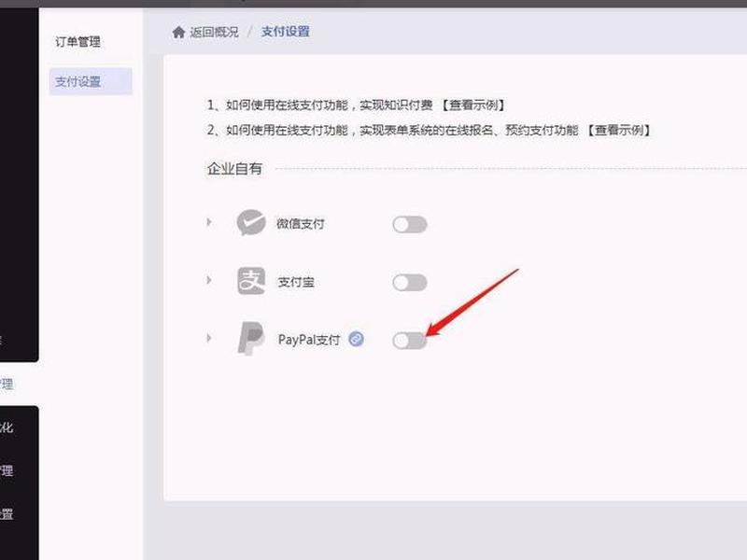Enable the 支付宝 payment switch

click(x=410, y=283)
